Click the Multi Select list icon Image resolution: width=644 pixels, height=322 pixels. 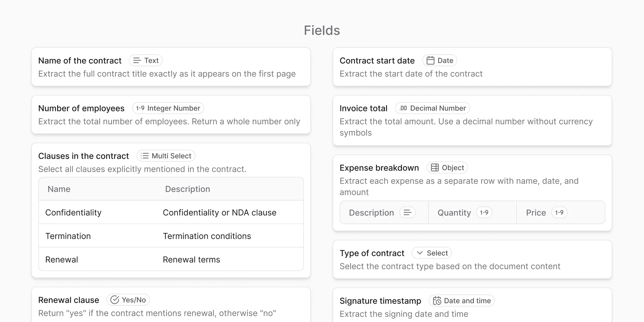144,156
